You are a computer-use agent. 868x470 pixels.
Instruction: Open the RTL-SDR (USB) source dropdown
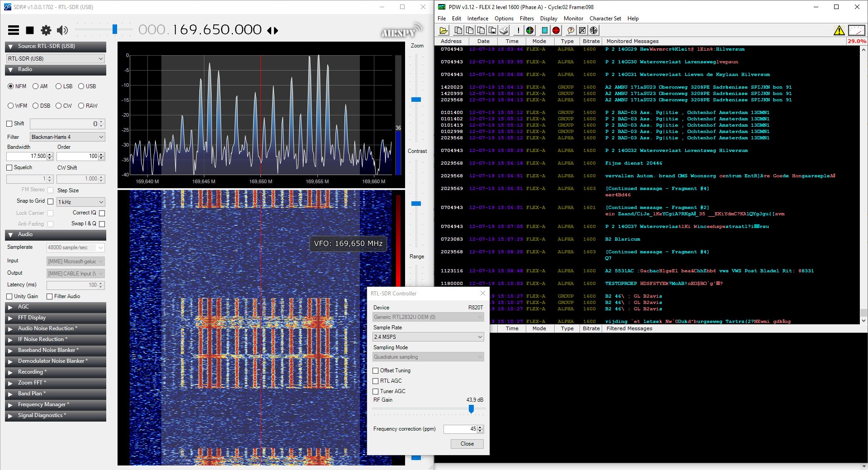pos(56,59)
